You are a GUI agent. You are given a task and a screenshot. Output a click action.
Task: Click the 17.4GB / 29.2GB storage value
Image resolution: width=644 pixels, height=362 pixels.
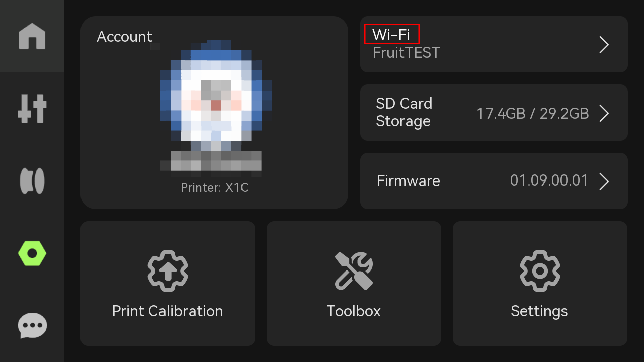(x=533, y=113)
